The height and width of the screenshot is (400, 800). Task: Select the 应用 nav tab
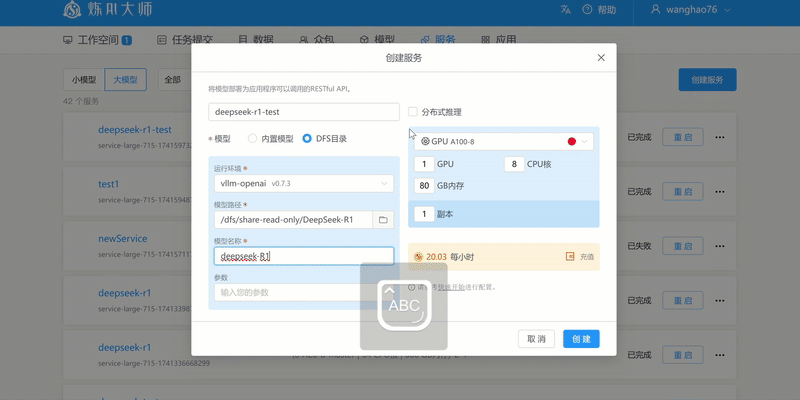tap(498, 40)
